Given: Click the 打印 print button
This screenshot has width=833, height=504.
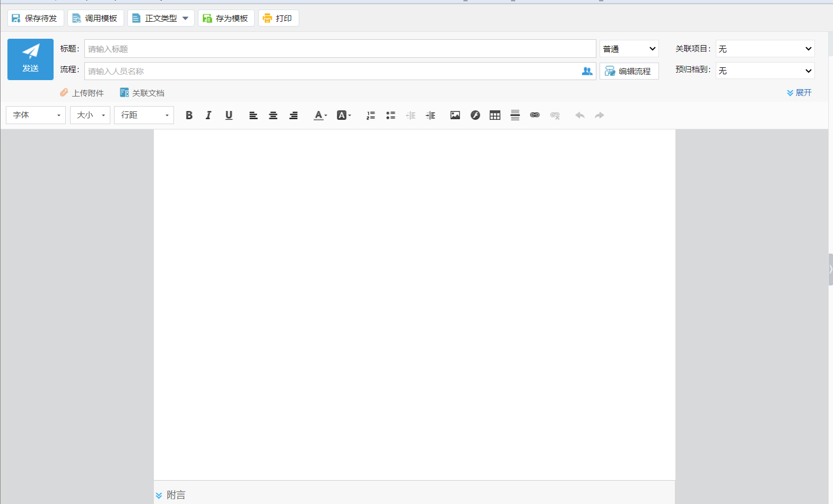Looking at the screenshot, I should 279,18.
